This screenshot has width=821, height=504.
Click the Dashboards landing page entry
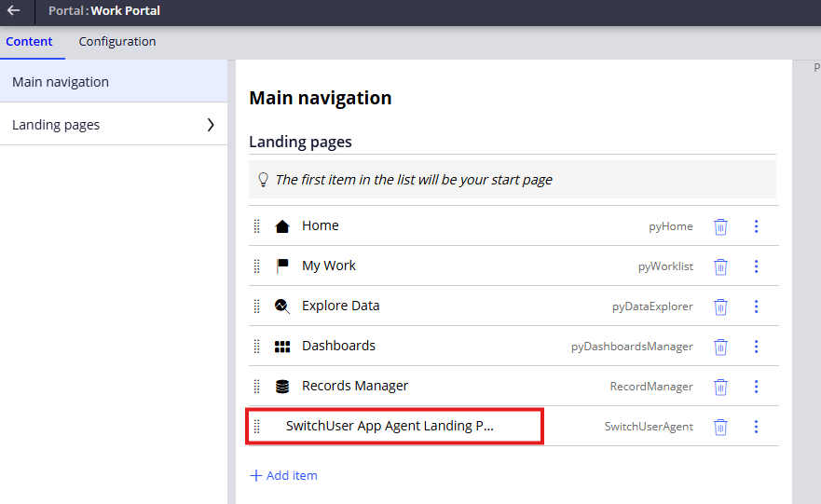[x=338, y=346]
